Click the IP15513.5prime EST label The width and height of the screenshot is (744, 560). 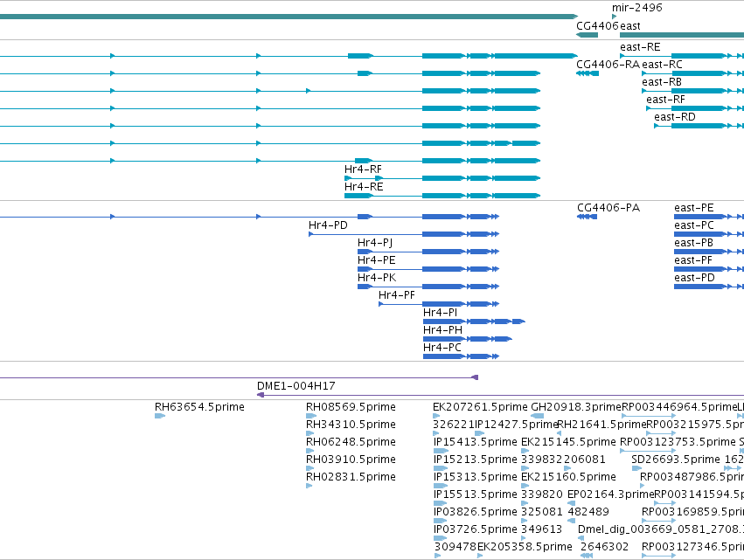coord(476,494)
